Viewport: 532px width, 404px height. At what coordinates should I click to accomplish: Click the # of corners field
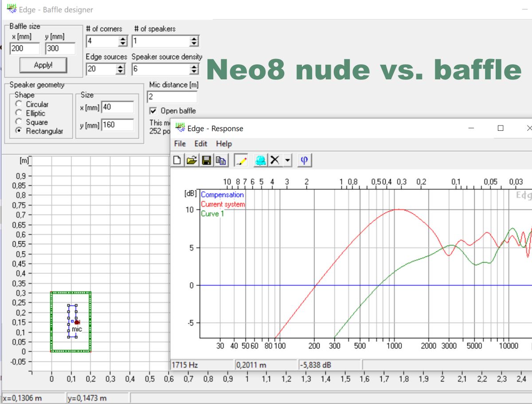[x=102, y=41]
